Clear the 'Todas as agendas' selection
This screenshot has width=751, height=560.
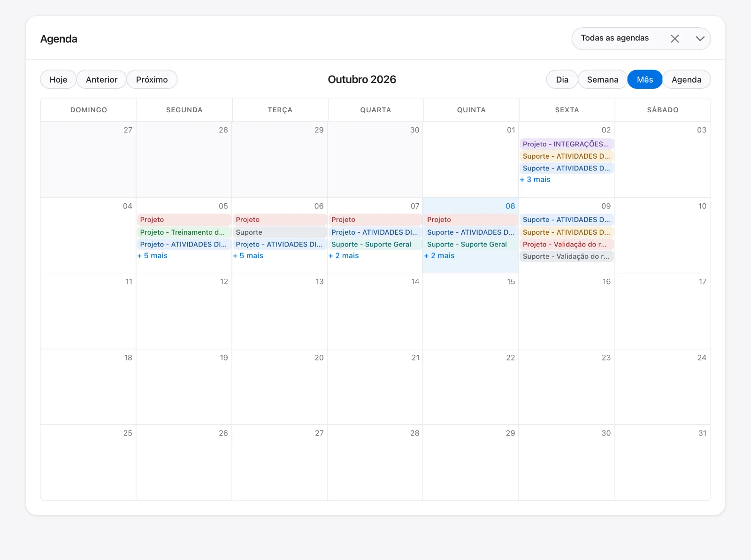[x=674, y=38]
